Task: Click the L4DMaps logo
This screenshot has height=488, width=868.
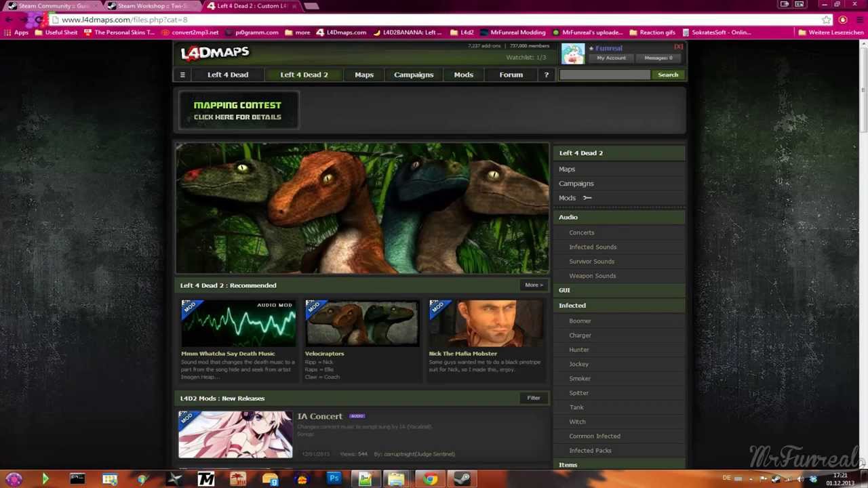Action: click(215, 52)
